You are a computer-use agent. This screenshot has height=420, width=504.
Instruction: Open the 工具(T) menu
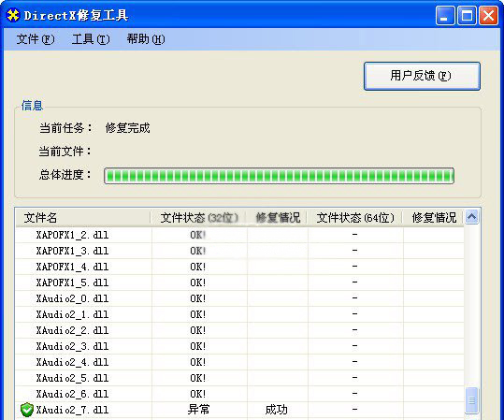click(91, 39)
